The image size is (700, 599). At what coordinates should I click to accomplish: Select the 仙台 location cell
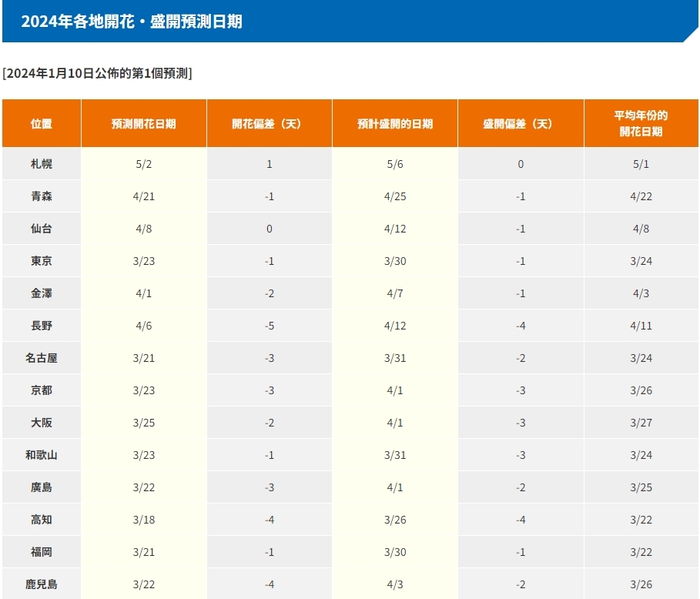tap(42, 229)
